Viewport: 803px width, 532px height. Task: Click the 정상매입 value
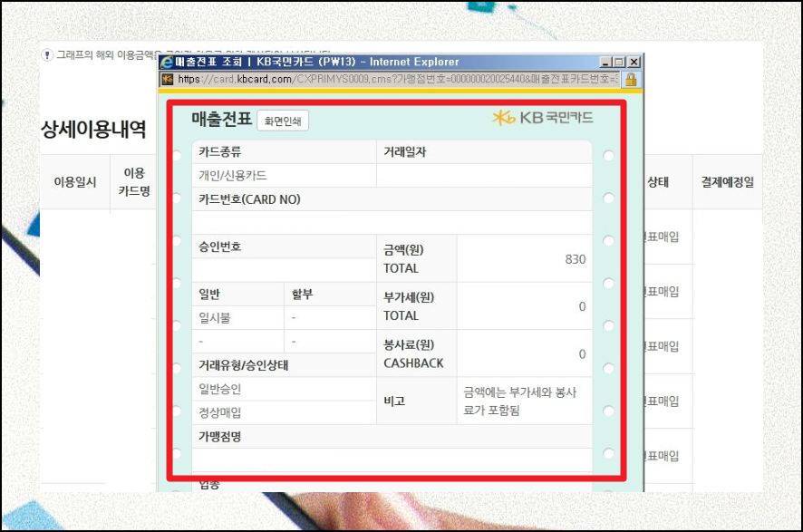[219, 412]
